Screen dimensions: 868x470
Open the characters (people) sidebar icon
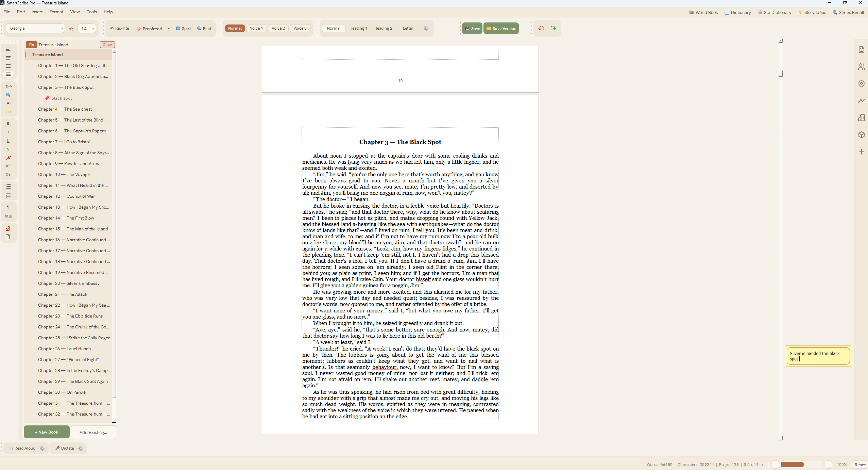pos(861,67)
